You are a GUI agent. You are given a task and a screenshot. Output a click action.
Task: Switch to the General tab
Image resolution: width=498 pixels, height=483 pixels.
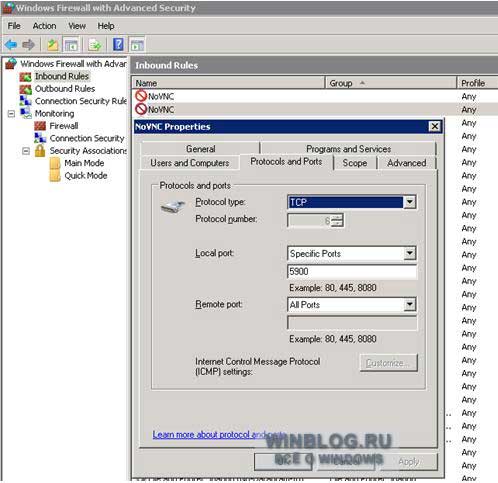coord(200,149)
